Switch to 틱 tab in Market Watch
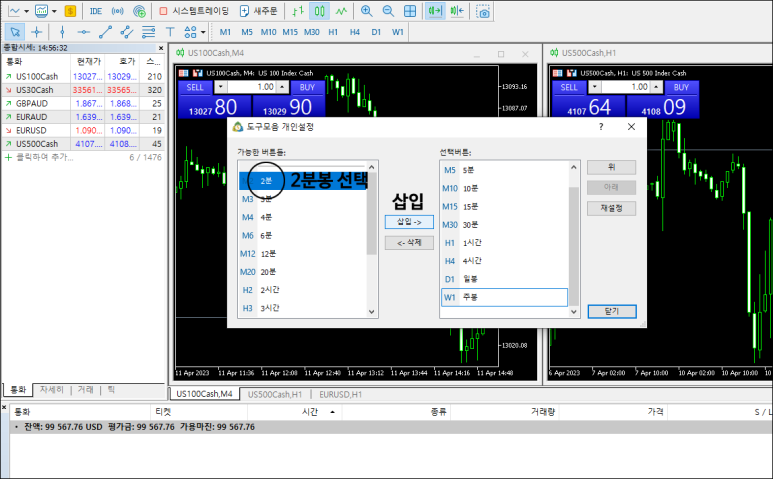The width and height of the screenshot is (773, 479). click(x=111, y=389)
